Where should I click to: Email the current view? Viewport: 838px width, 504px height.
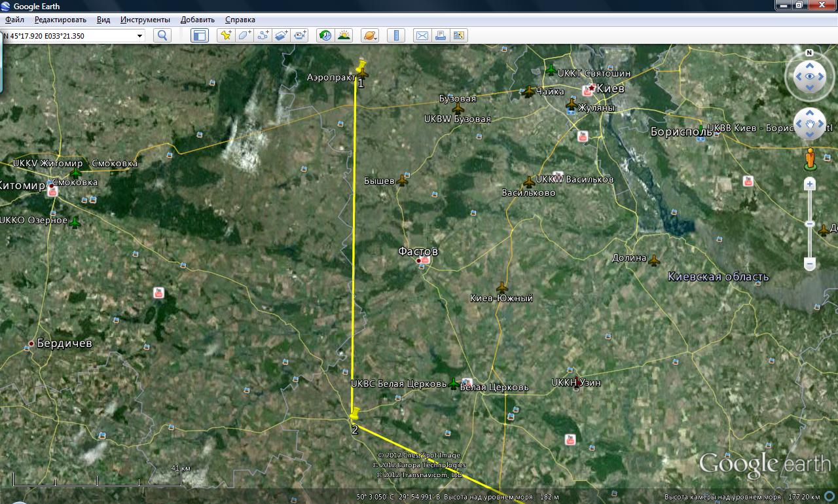tap(422, 35)
